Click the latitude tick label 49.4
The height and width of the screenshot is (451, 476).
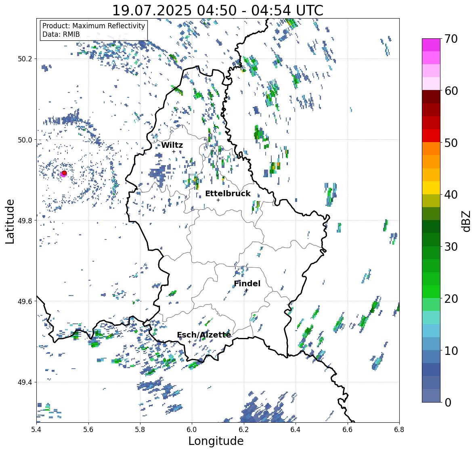pos(25,382)
